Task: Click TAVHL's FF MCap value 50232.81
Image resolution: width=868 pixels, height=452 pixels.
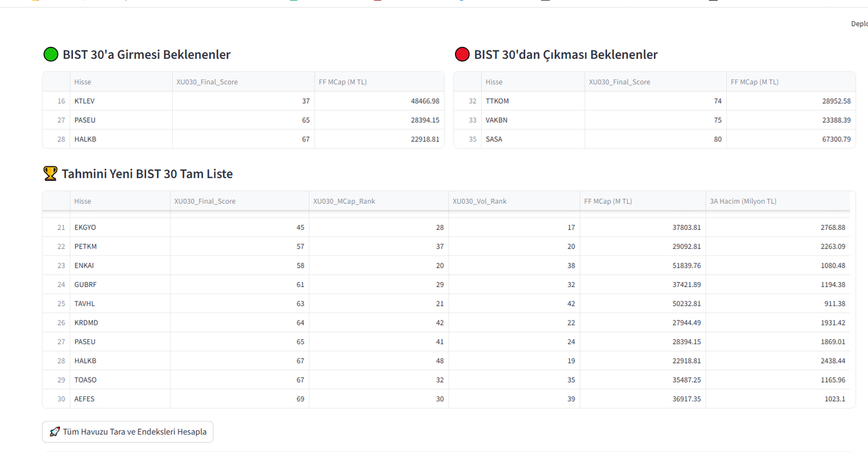Action: [x=643, y=304]
